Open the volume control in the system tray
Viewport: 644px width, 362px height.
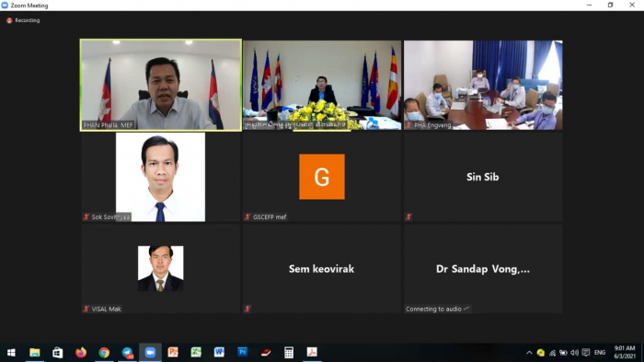pos(574,353)
